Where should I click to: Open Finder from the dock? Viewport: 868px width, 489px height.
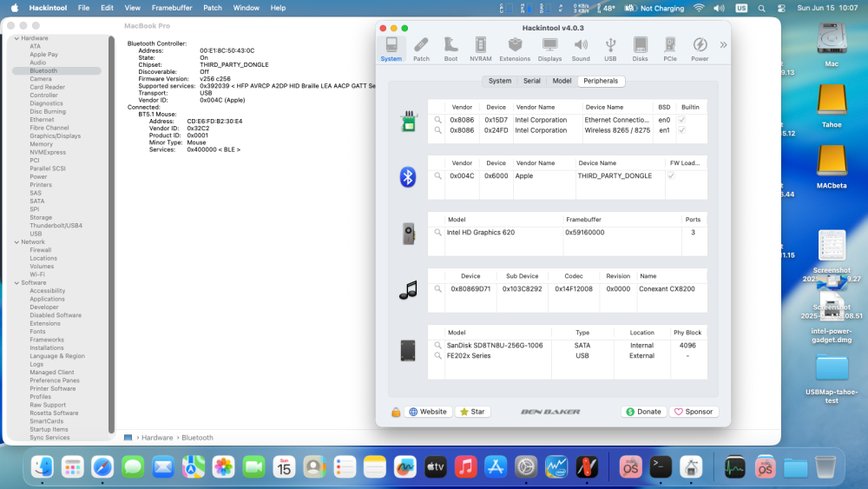[x=43, y=467]
